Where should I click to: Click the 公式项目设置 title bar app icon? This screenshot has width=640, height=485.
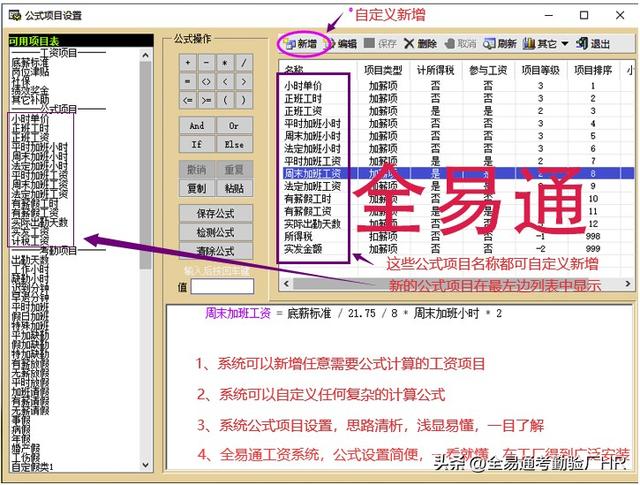[x=15, y=16]
